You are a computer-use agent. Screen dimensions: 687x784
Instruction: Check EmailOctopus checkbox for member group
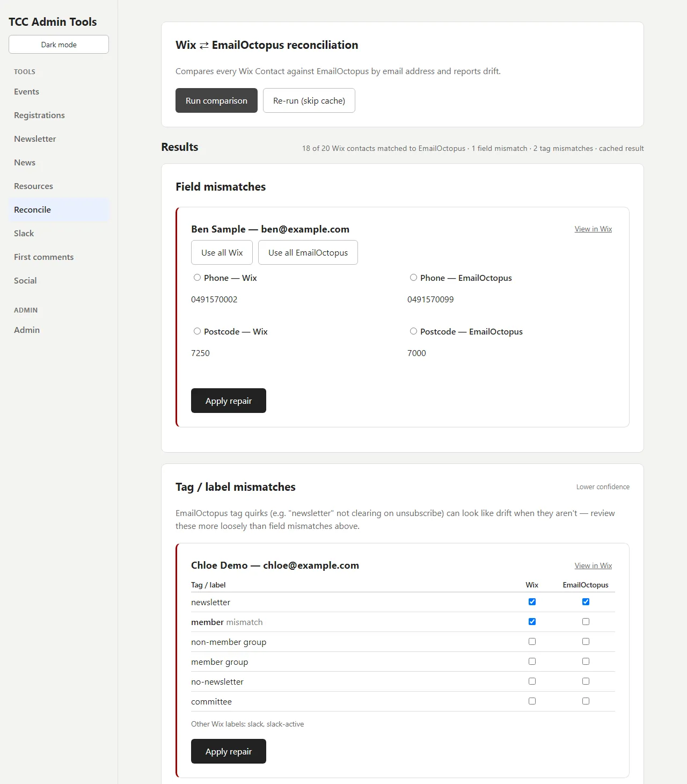pyautogui.click(x=586, y=662)
